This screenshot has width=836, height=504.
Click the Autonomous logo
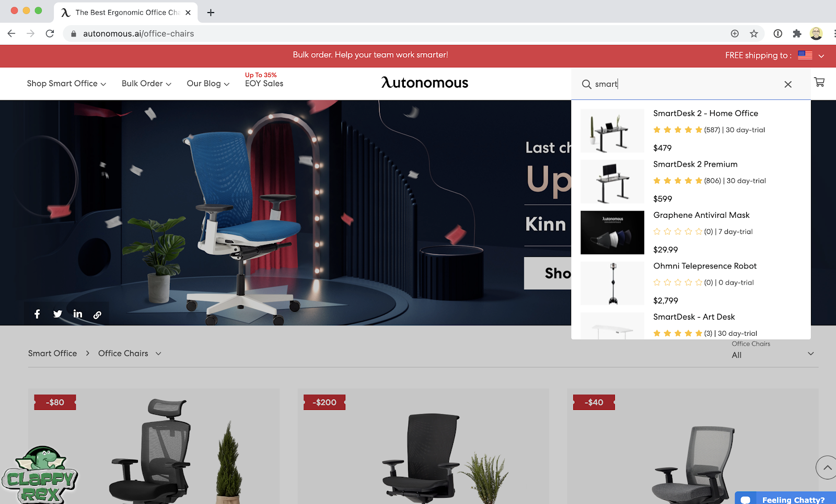pyautogui.click(x=425, y=83)
